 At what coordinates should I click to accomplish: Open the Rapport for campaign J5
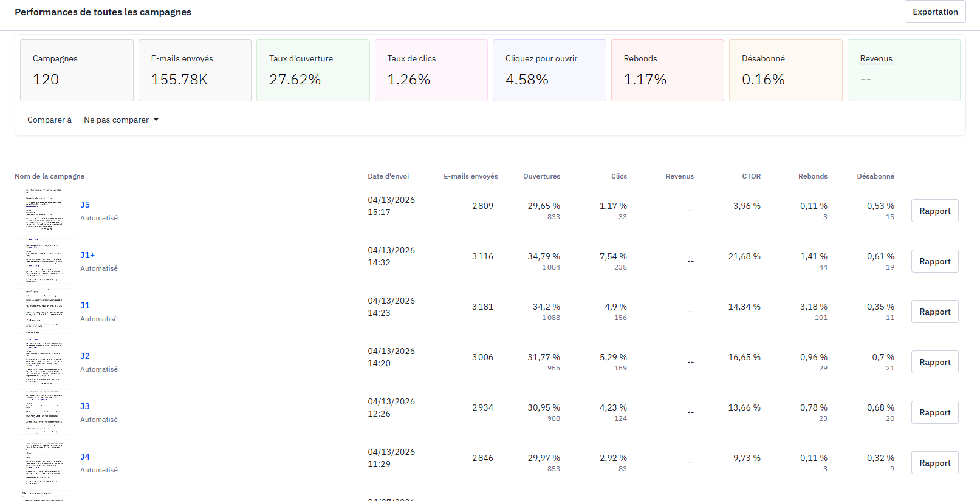[934, 211]
